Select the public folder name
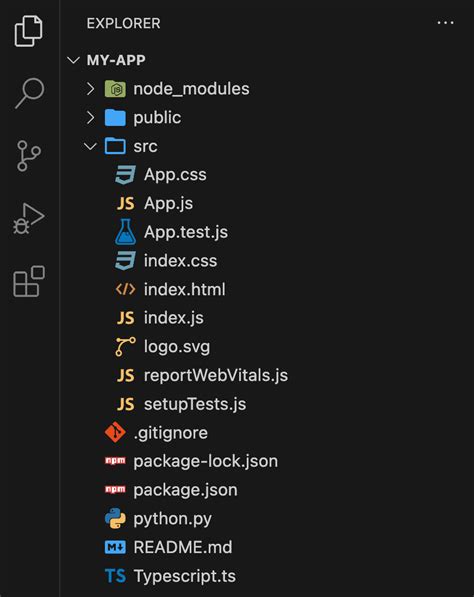Image resolution: width=474 pixels, height=597 pixels. click(x=157, y=118)
